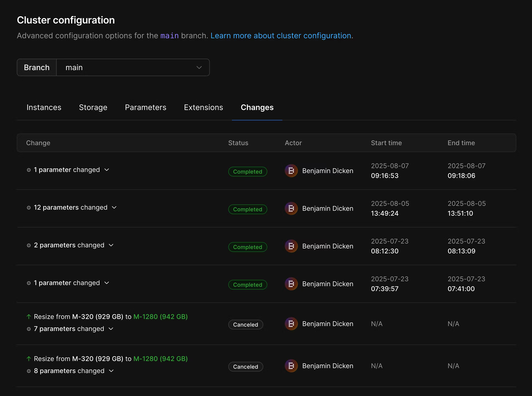This screenshot has height=396, width=532.
Task: Expand the "12 parameters changed" entry
Action: (x=114, y=208)
